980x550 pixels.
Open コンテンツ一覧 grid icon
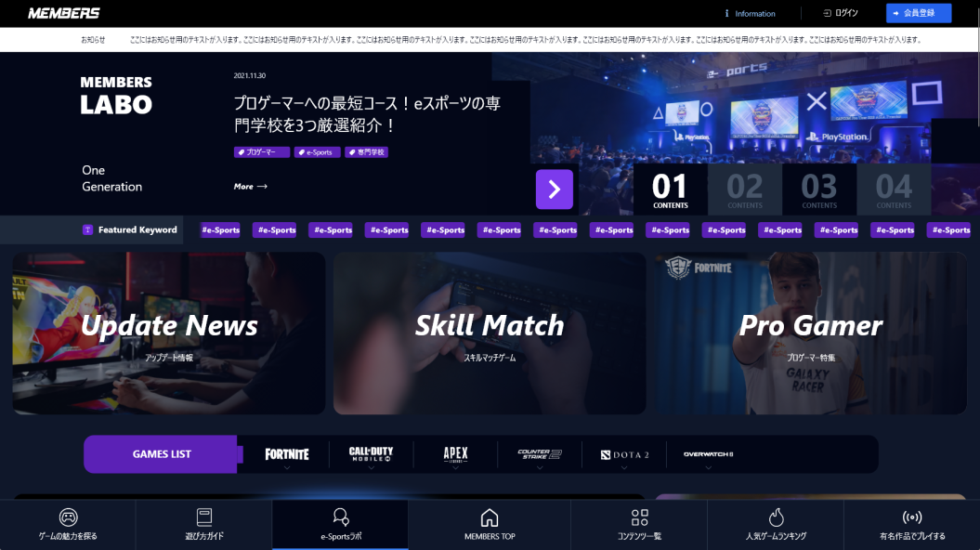[x=639, y=517]
